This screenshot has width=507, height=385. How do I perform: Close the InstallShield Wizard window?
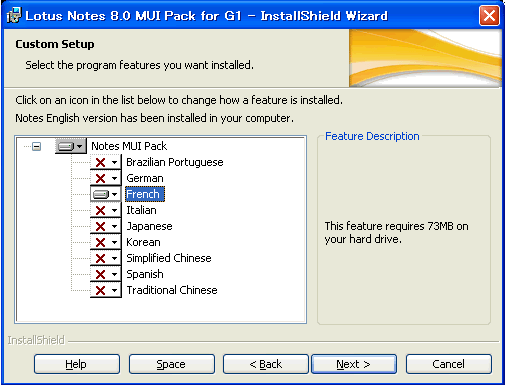click(x=489, y=15)
